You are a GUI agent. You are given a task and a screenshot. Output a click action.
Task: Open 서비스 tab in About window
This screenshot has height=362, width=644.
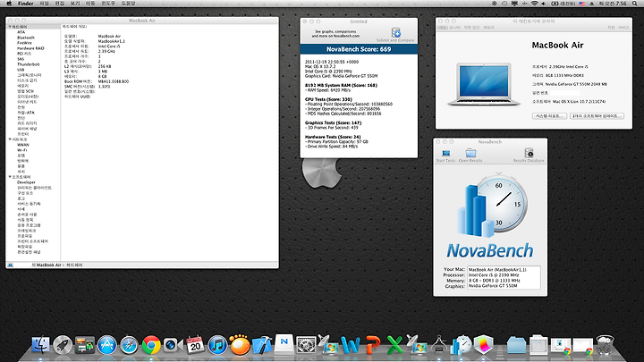[x=623, y=28]
